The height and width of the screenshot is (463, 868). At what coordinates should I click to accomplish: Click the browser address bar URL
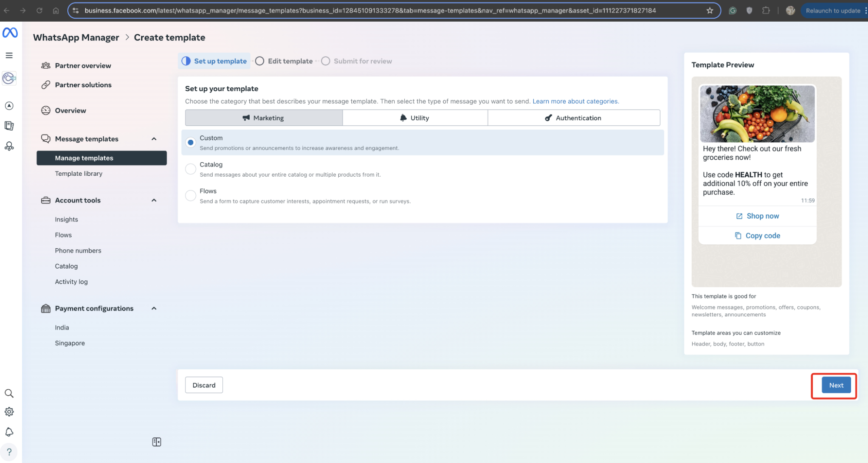click(x=370, y=10)
